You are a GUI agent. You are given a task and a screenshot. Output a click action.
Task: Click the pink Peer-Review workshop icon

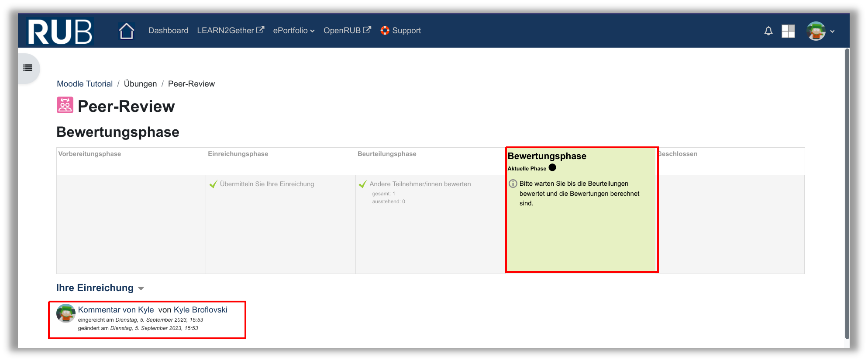click(x=65, y=105)
